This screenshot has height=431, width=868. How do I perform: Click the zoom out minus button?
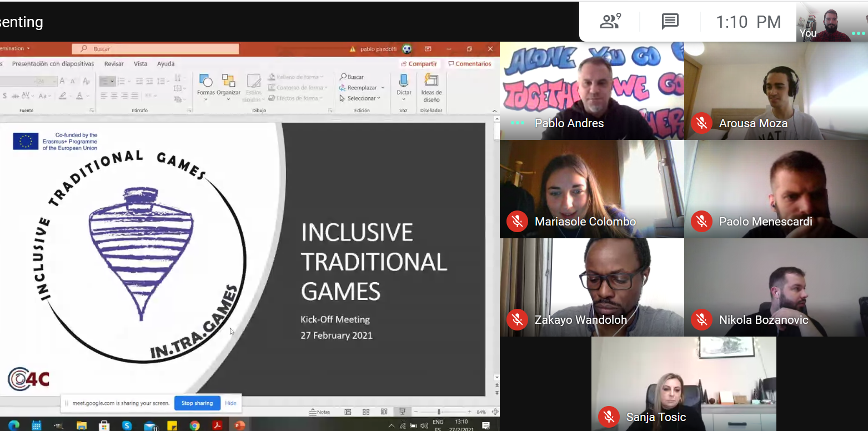pyautogui.click(x=416, y=412)
